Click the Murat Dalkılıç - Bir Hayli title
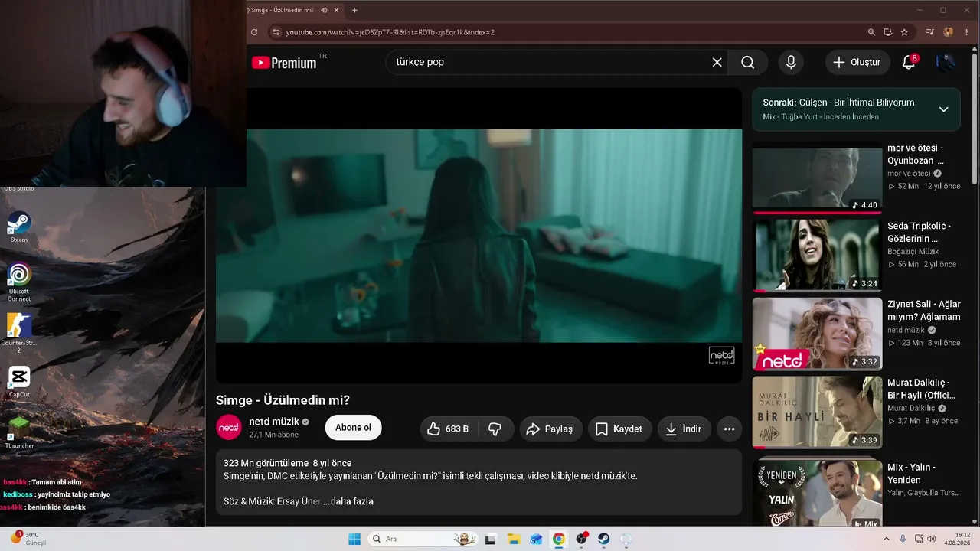This screenshot has width=980, height=551. pos(922,388)
